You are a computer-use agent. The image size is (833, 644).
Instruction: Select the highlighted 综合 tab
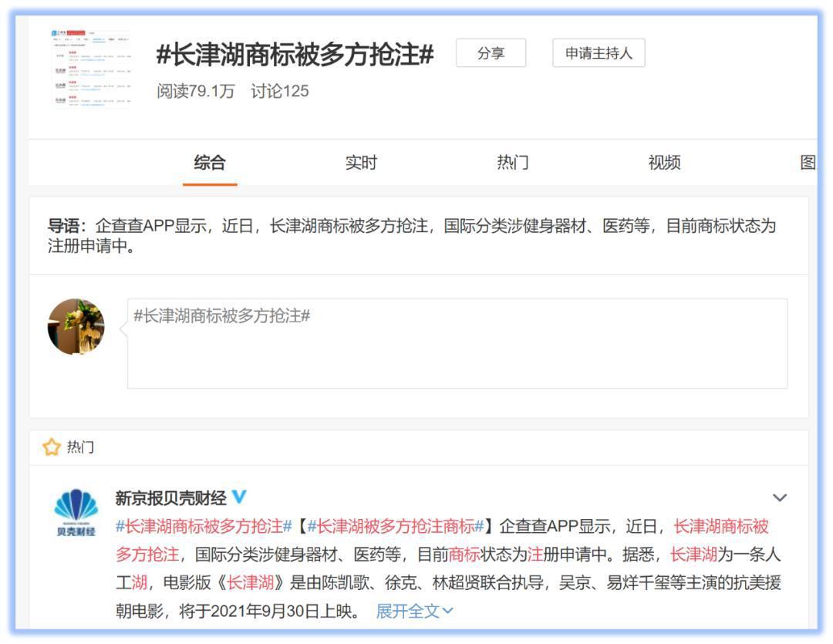pyautogui.click(x=209, y=163)
